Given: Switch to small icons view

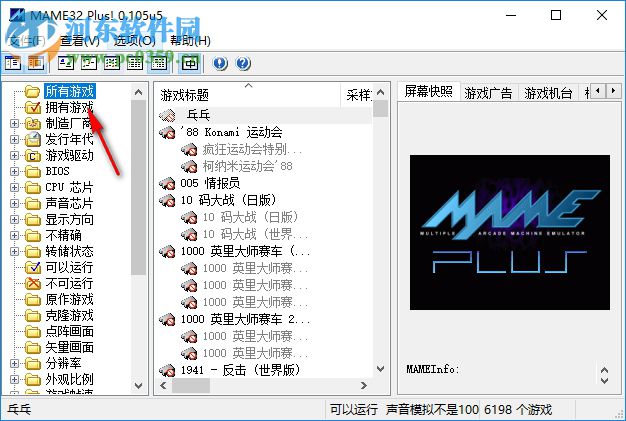Looking at the screenshot, I should [x=89, y=63].
